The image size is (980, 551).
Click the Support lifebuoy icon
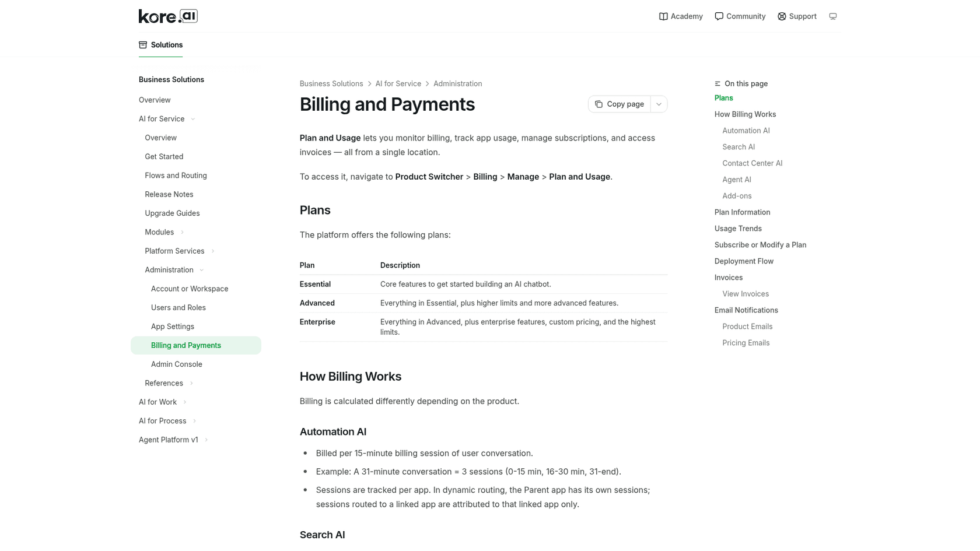782,16
